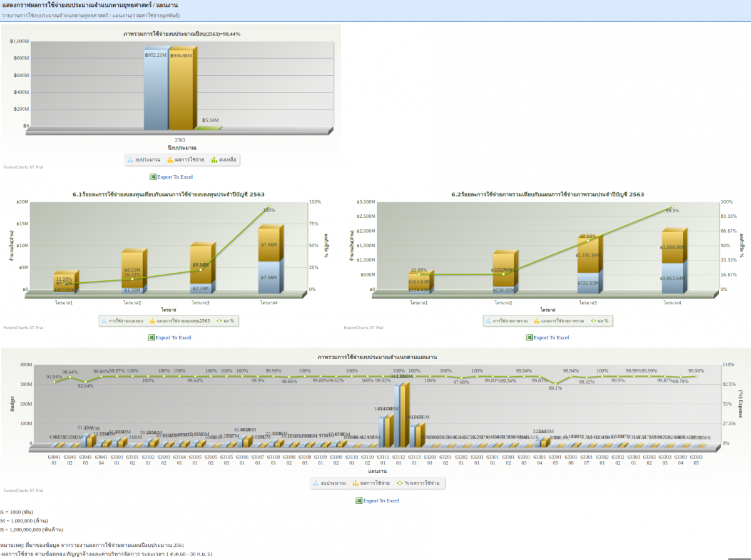Click the bar for แผนงาน 6311301
The height and width of the screenshot is (560, 751).
pyautogui.click(x=416, y=436)
